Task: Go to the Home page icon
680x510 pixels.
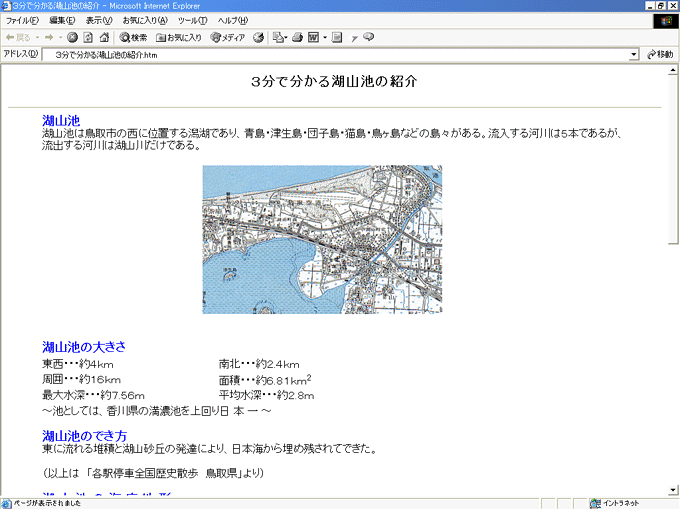Action: coord(104,37)
